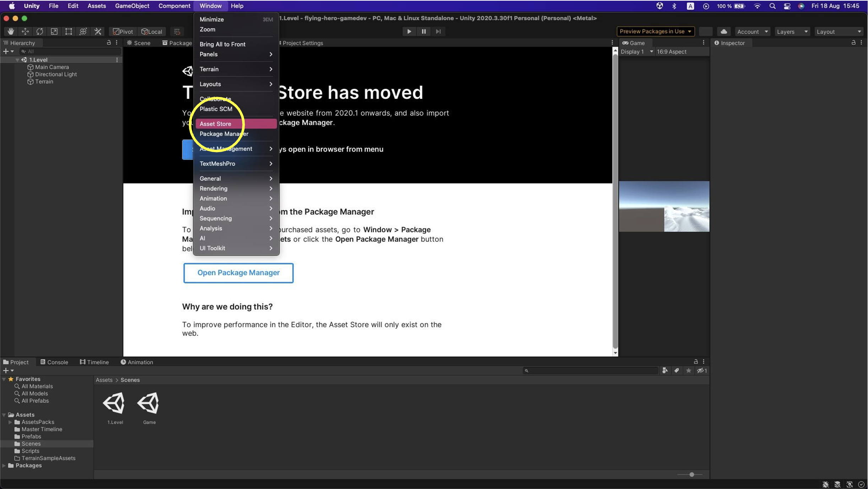
Task: Open Layout dropdown
Action: 839,32
